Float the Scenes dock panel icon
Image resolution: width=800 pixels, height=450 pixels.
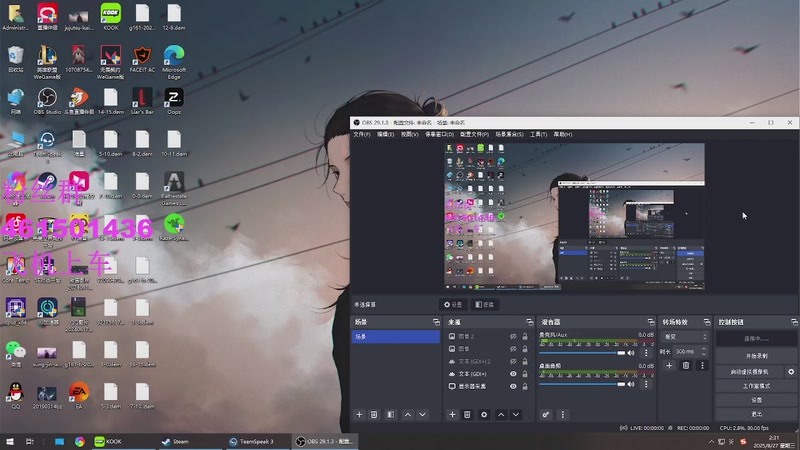436,322
